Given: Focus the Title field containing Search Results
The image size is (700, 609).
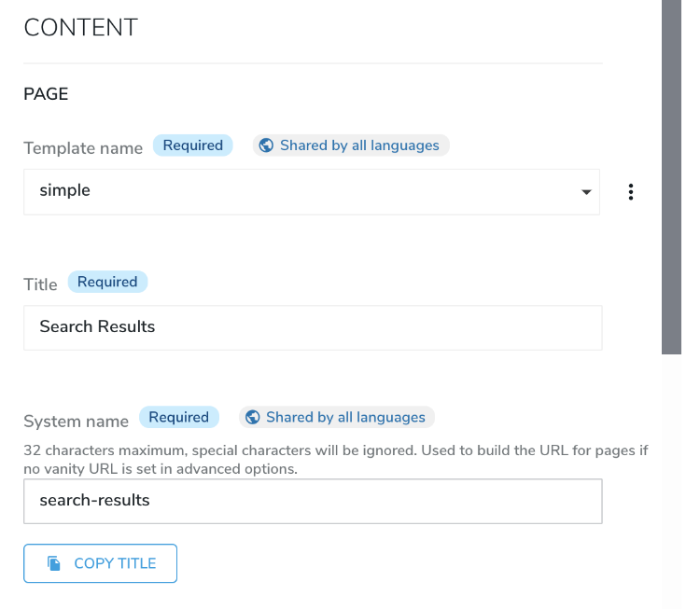Looking at the screenshot, I should [313, 328].
